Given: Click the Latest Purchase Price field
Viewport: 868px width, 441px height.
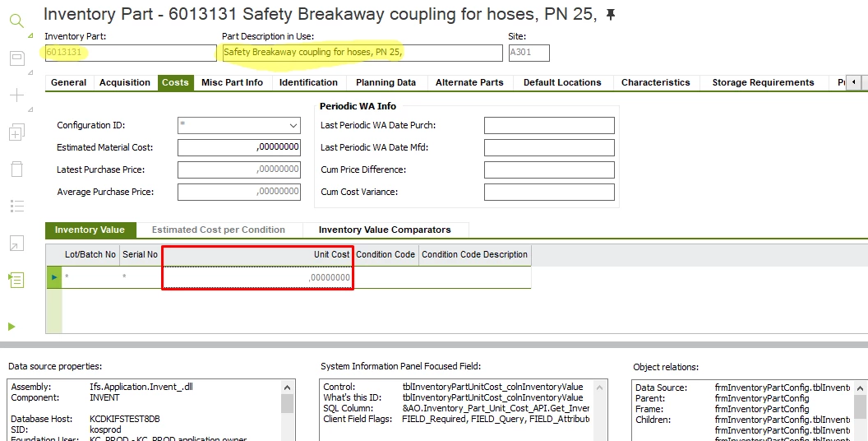Looking at the screenshot, I should click(239, 169).
